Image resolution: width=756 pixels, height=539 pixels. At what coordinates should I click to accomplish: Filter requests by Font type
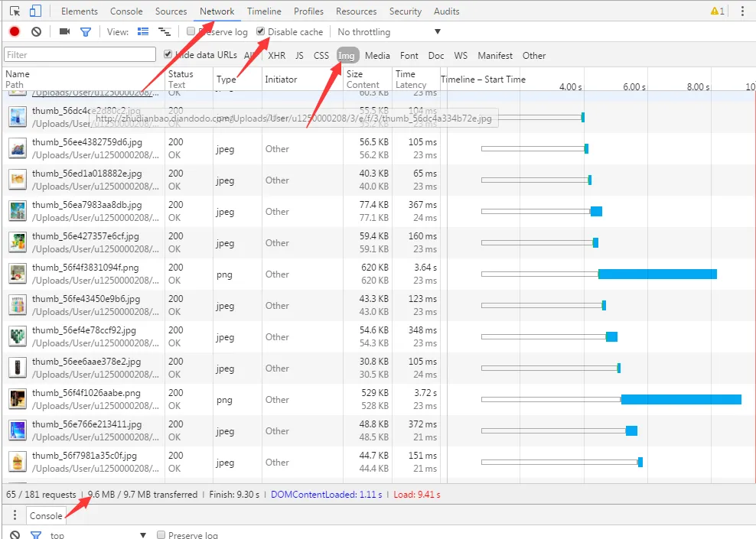click(409, 55)
